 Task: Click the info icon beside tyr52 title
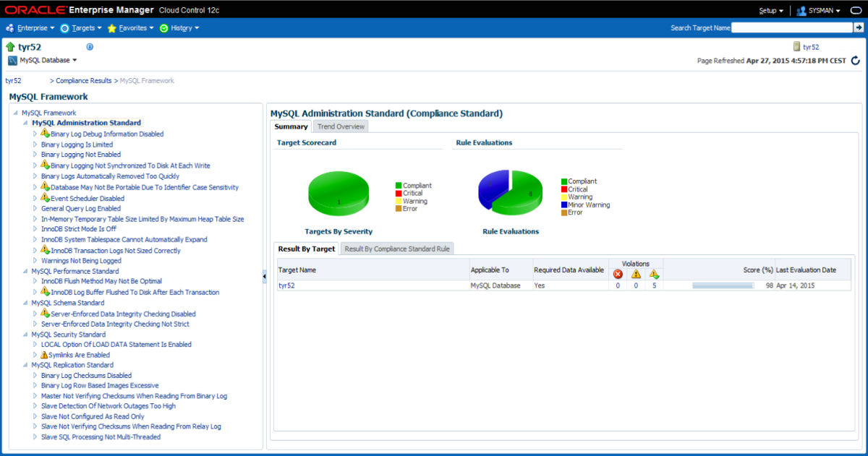pyautogui.click(x=90, y=47)
